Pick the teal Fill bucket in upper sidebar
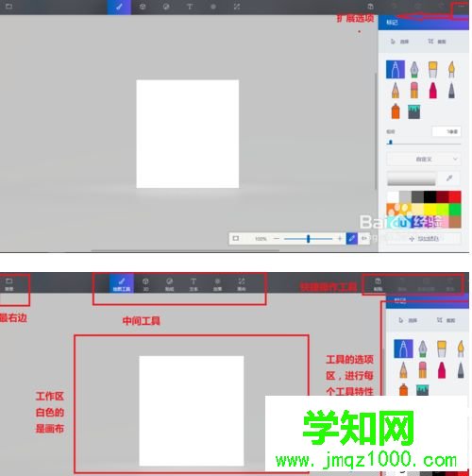 click(414, 111)
